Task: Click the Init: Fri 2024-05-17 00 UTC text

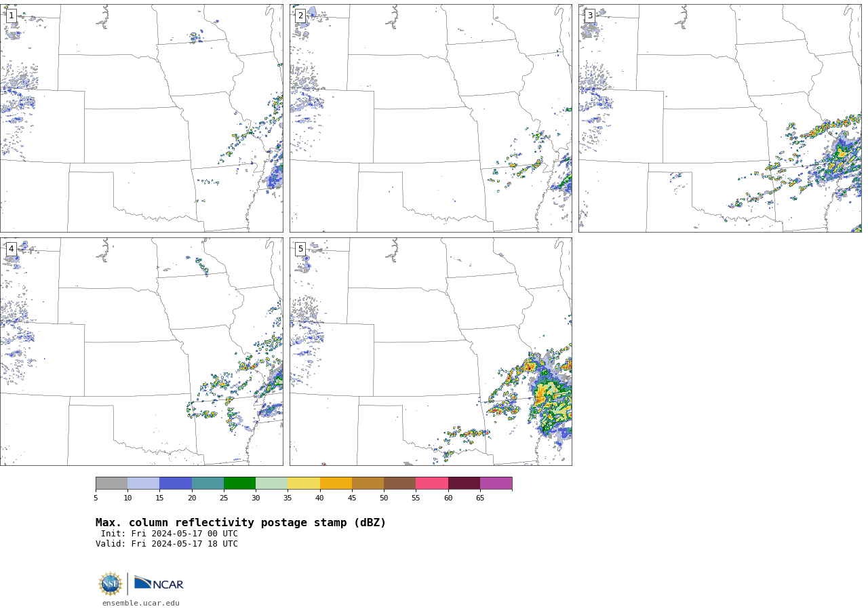Action: tap(170, 534)
